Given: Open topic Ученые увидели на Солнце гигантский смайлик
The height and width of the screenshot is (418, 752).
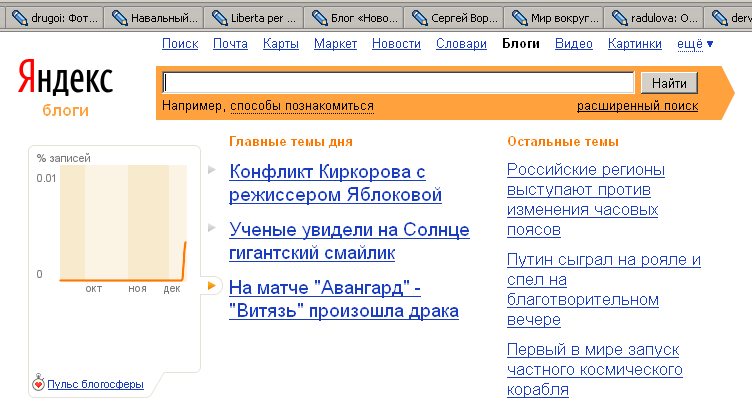Looking at the screenshot, I should [349, 241].
